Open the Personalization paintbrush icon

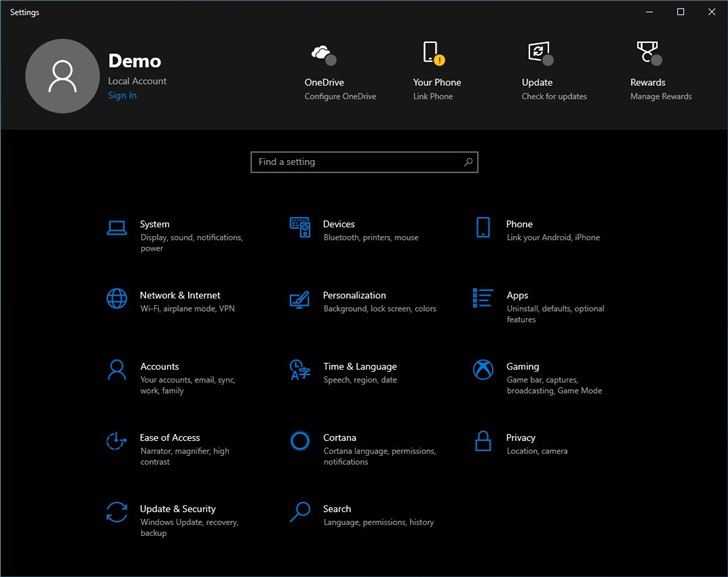coord(300,299)
